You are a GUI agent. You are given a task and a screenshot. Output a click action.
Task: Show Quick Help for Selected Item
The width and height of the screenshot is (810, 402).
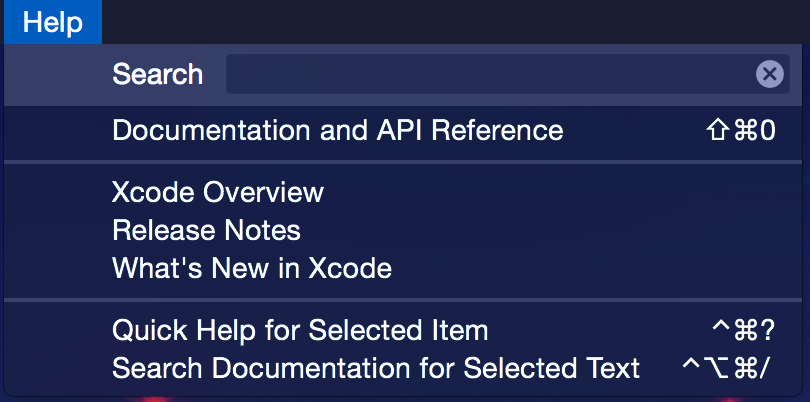coord(300,331)
